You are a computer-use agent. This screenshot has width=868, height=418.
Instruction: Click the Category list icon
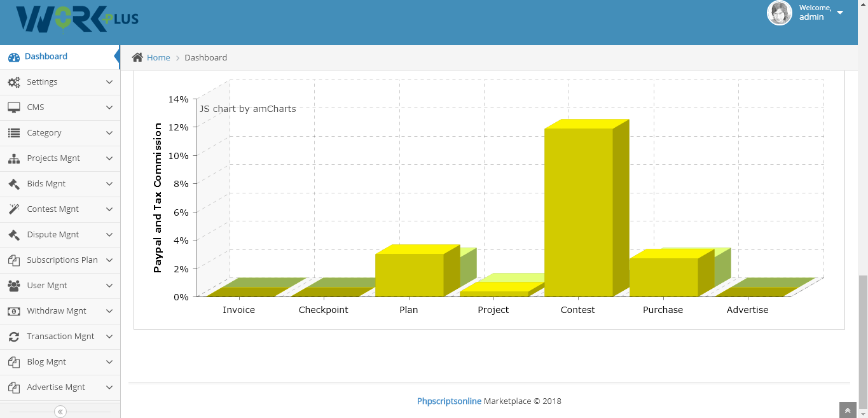coord(14,133)
